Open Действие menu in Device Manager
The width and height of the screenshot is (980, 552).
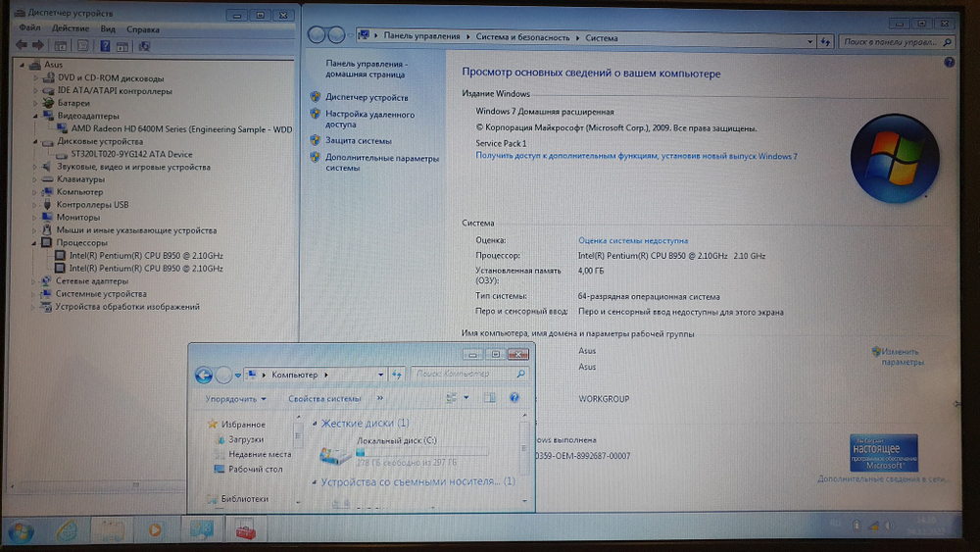(x=70, y=28)
